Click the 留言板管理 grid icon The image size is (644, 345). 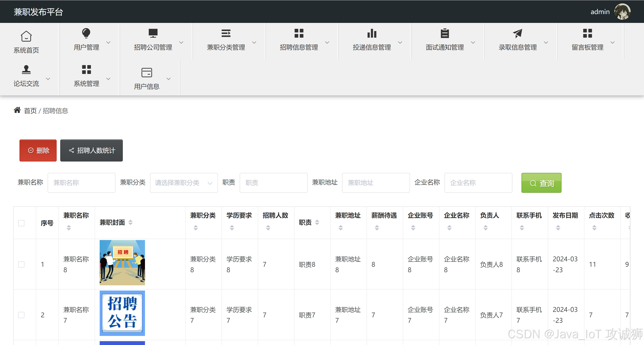(587, 33)
